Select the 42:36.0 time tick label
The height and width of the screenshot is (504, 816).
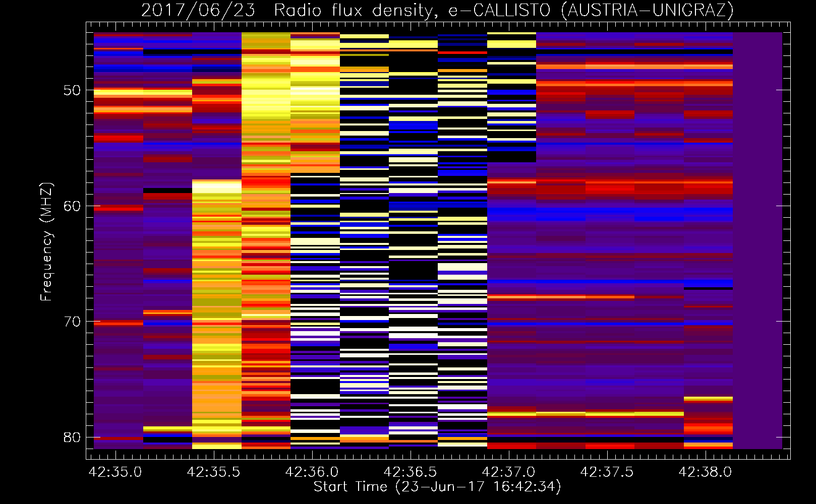click(x=312, y=472)
